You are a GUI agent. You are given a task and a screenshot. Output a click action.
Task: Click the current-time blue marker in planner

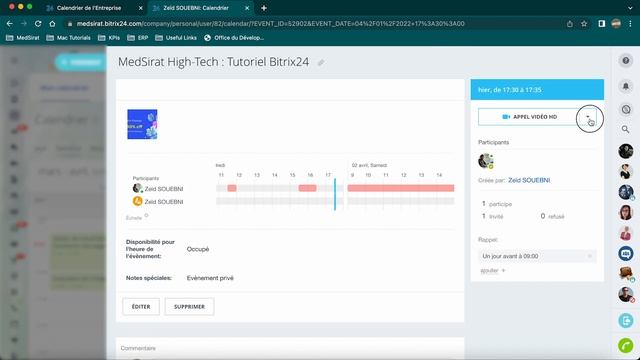(335, 194)
